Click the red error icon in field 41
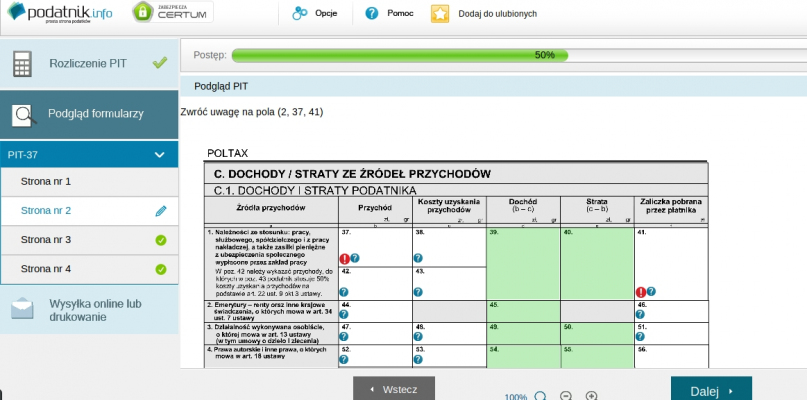This screenshot has width=807, height=400. [x=640, y=292]
